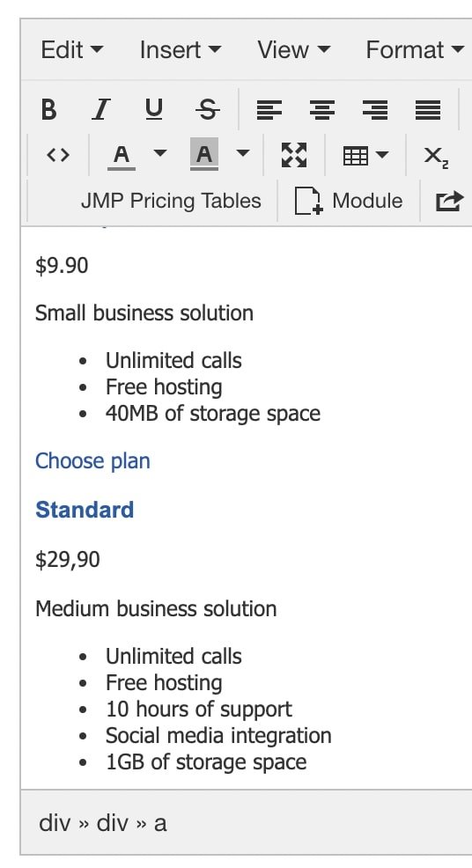Open source code view icon
The width and height of the screenshot is (472, 868).
58,155
